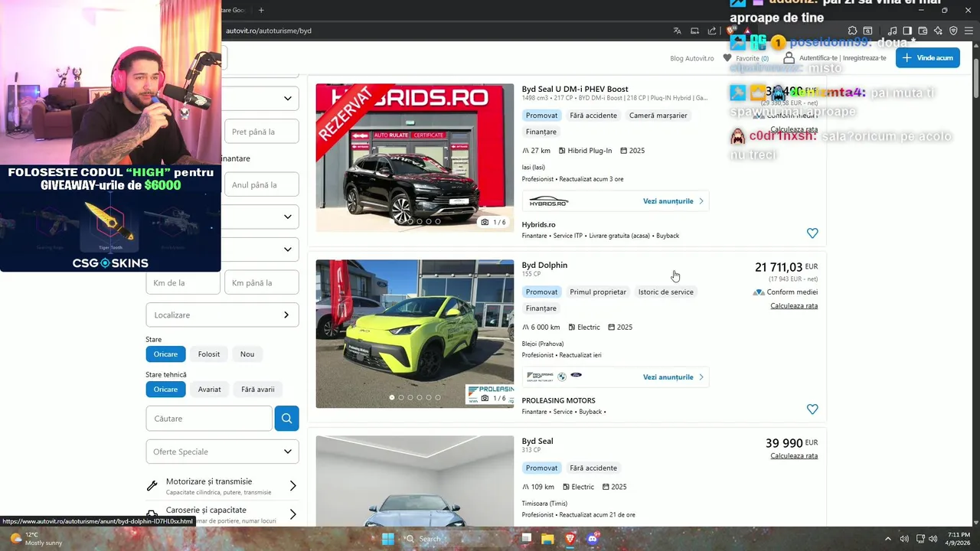Open the taskbar clock showing 7:11 PM
This screenshot has height=551, width=980.
[959, 539]
